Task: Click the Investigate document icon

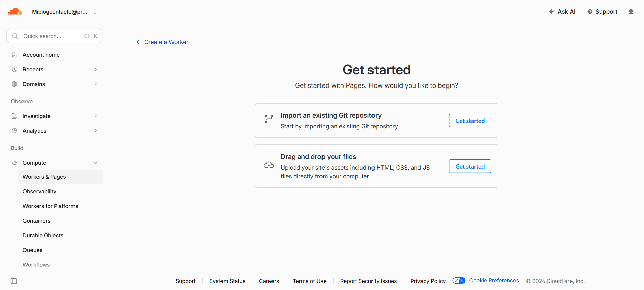Action: (14, 116)
